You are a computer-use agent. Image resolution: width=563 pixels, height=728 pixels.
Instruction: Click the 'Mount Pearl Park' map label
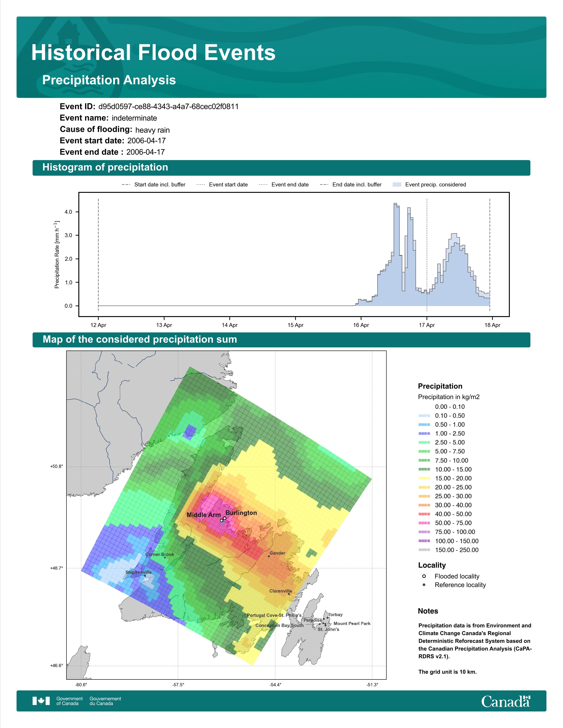(352, 623)
